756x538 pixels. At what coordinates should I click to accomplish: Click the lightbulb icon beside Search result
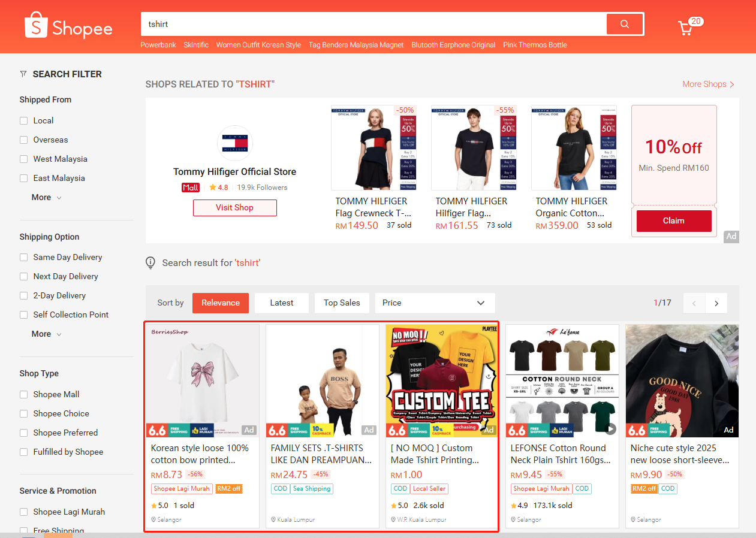click(x=151, y=262)
